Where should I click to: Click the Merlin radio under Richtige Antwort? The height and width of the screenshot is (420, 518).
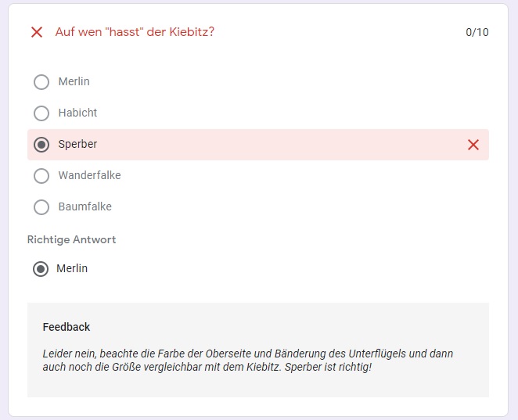click(x=41, y=269)
